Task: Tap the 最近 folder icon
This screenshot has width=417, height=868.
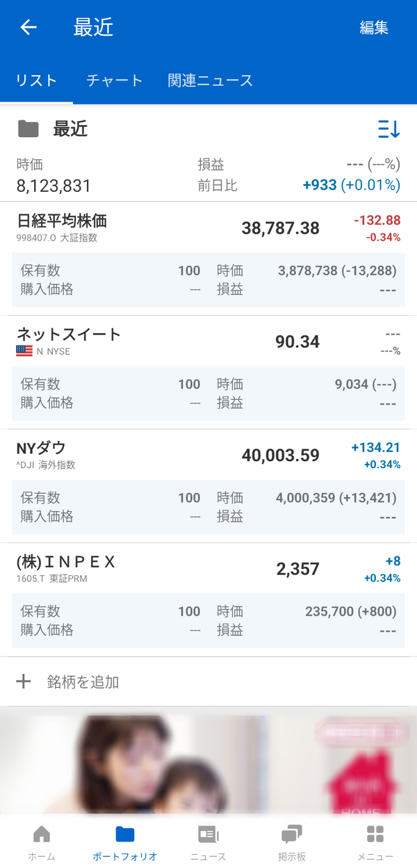Action: [x=28, y=129]
